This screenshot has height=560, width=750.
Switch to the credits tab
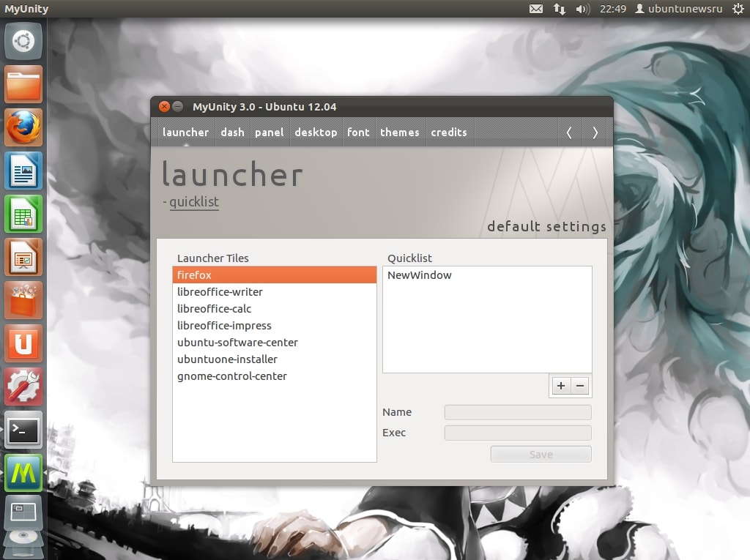point(449,132)
